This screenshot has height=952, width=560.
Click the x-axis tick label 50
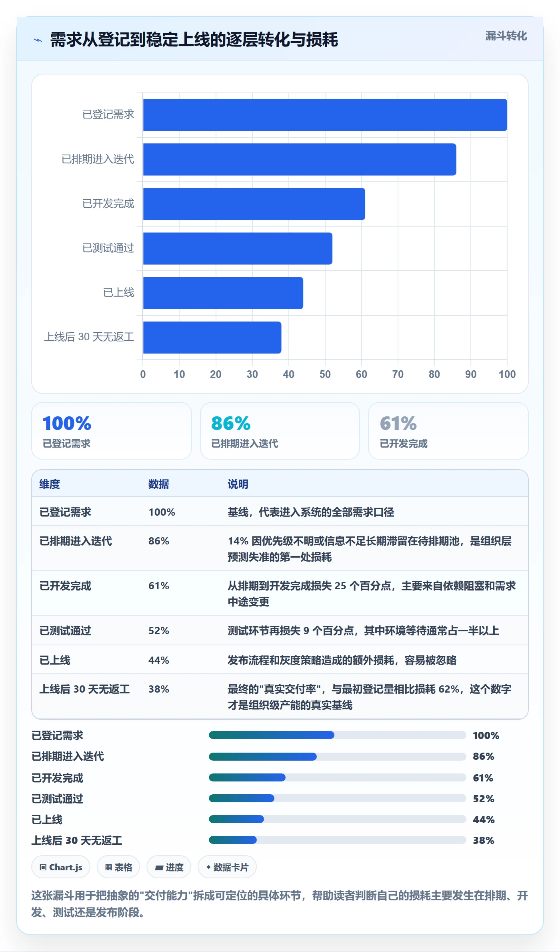325,374
